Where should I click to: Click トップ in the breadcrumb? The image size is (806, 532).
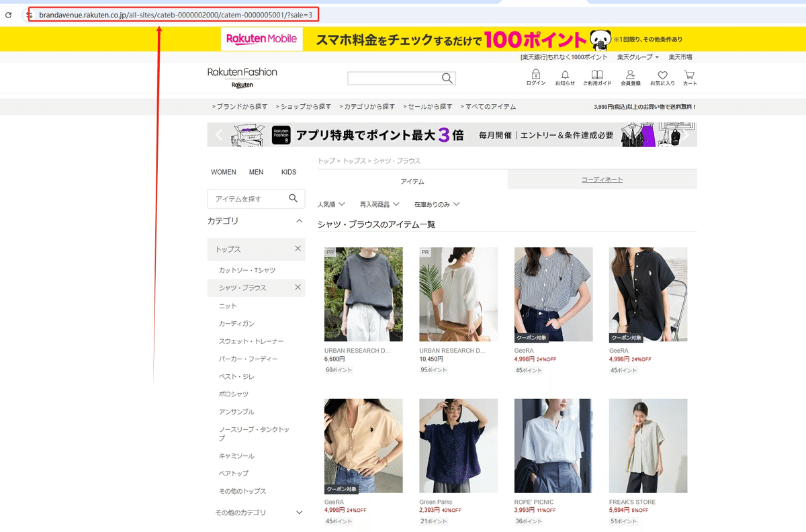[x=326, y=161]
